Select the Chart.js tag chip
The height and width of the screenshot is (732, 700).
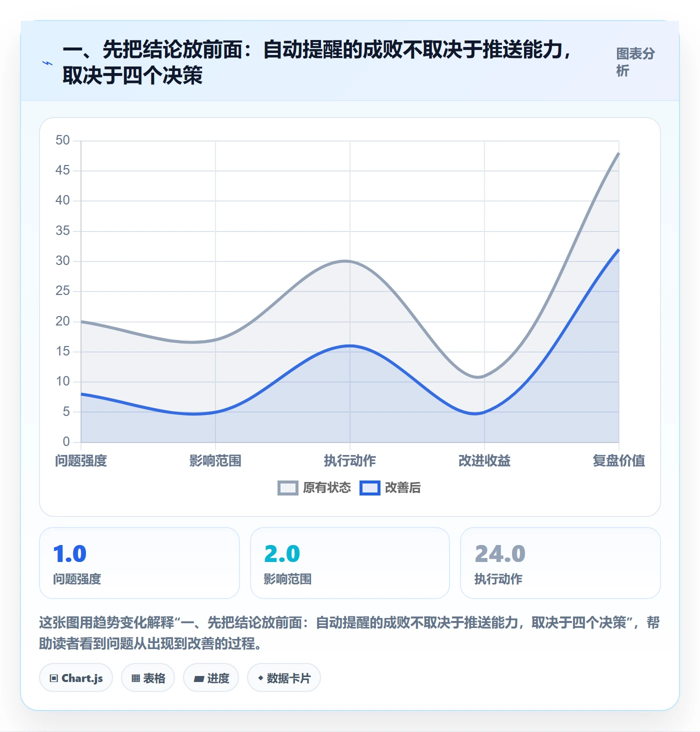[76, 678]
